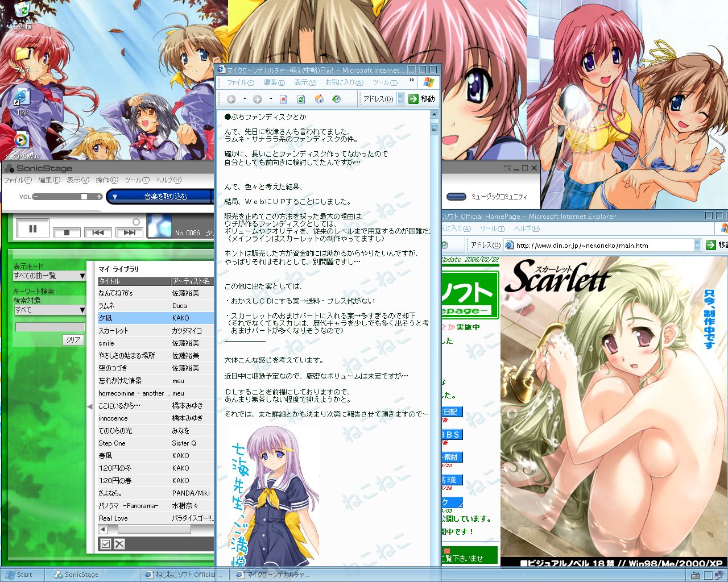Open SonicStage 操作(C) menu

pos(107,180)
